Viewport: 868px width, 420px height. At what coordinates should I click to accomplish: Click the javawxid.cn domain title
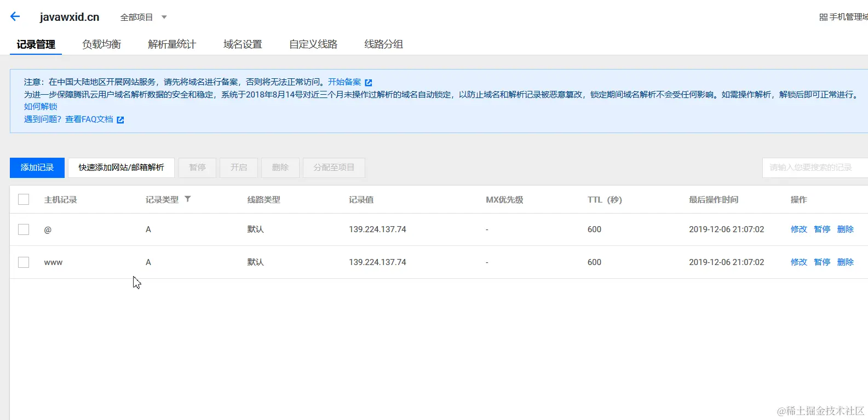[70, 17]
